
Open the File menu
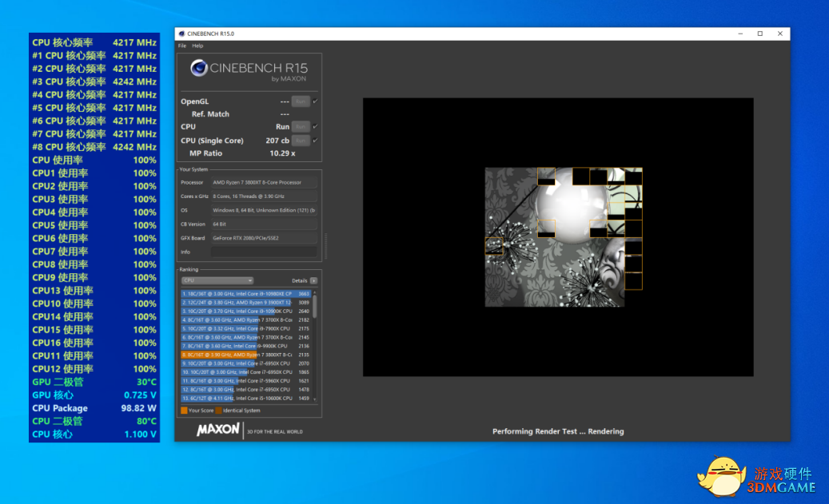point(182,46)
